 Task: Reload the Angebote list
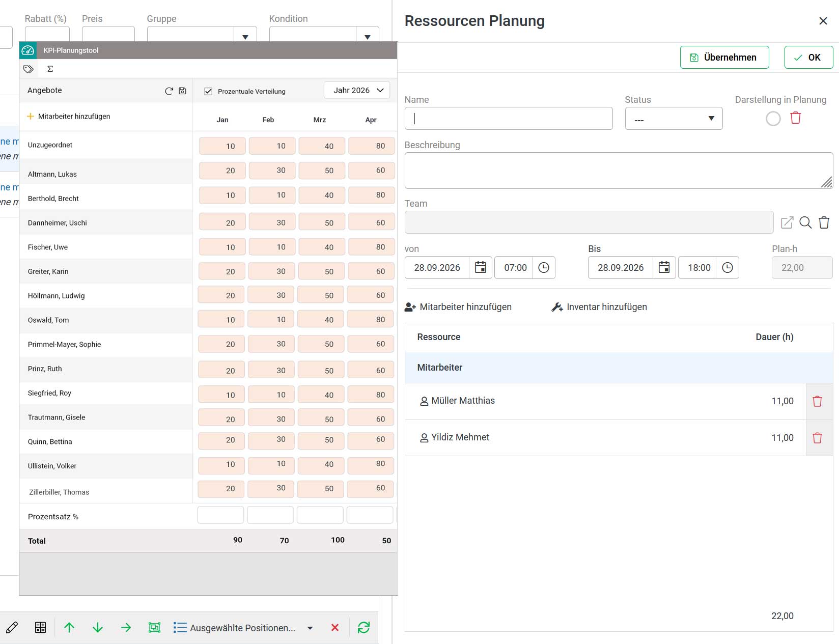[x=169, y=91]
